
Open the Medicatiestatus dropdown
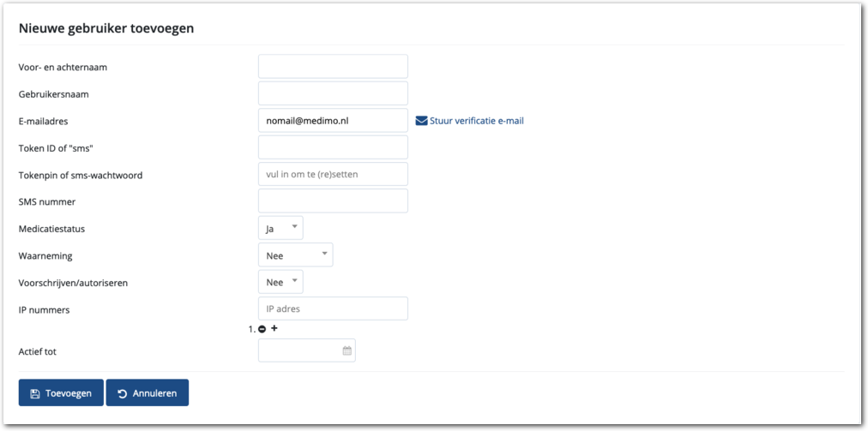280,228
